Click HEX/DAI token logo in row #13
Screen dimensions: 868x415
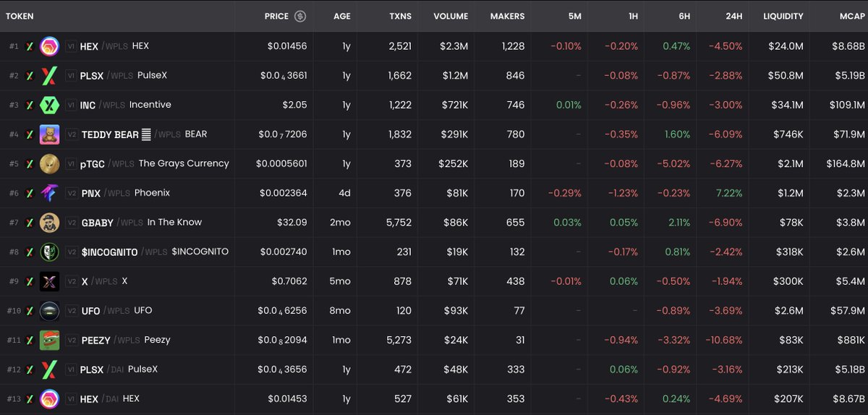point(49,398)
